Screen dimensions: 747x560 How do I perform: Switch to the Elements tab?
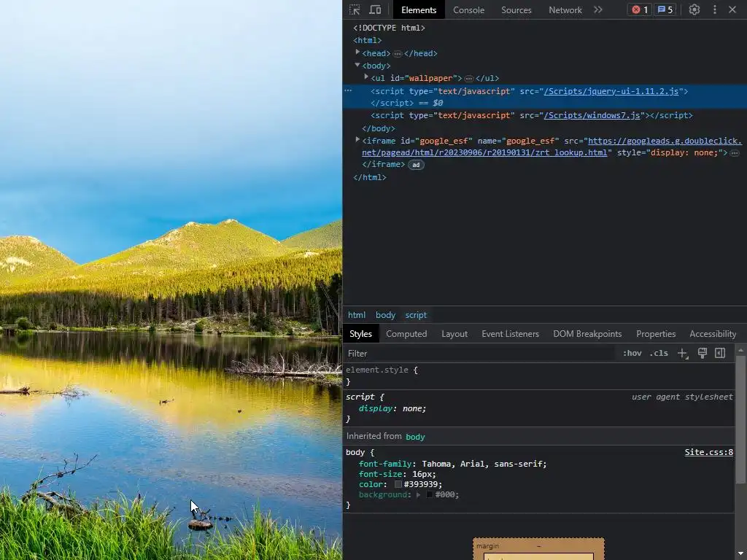tap(419, 10)
